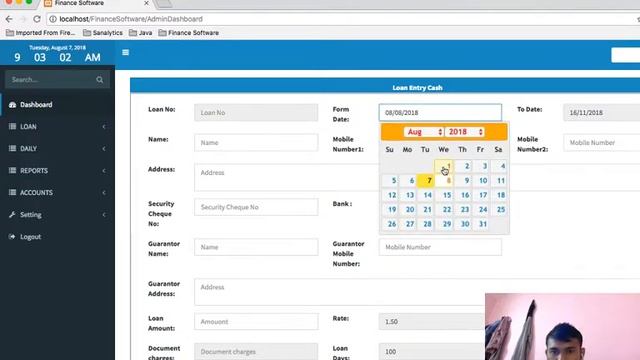This screenshot has width=640, height=360.
Task: Click the hamburger sidebar toggle icon
Action: [125, 52]
